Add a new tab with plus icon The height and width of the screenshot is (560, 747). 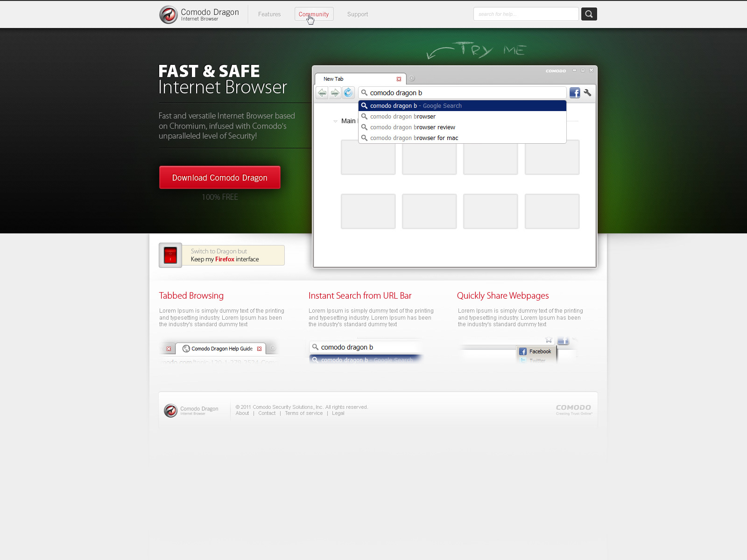pyautogui.click(x=412, y=78)
